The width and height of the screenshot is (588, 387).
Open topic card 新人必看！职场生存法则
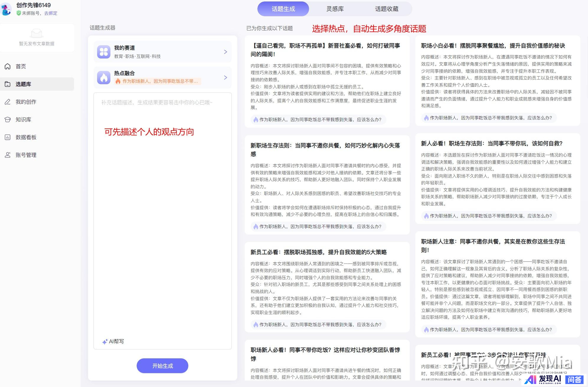(491, 143)
